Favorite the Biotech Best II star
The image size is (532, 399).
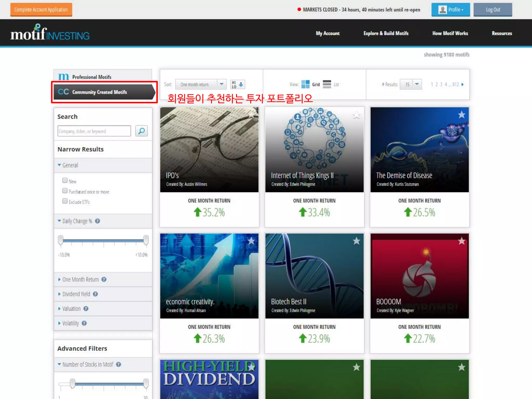(356, 241)
